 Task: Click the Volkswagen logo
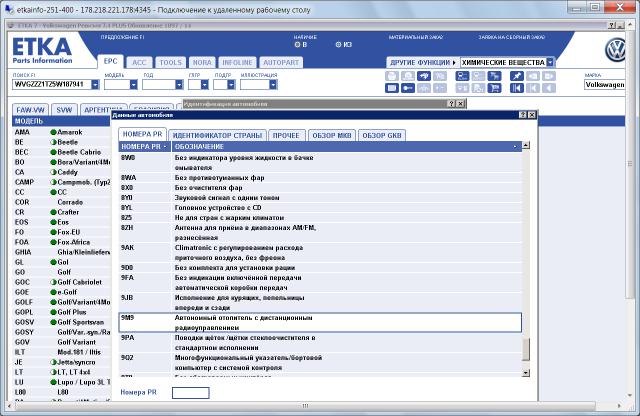(616, 50)
